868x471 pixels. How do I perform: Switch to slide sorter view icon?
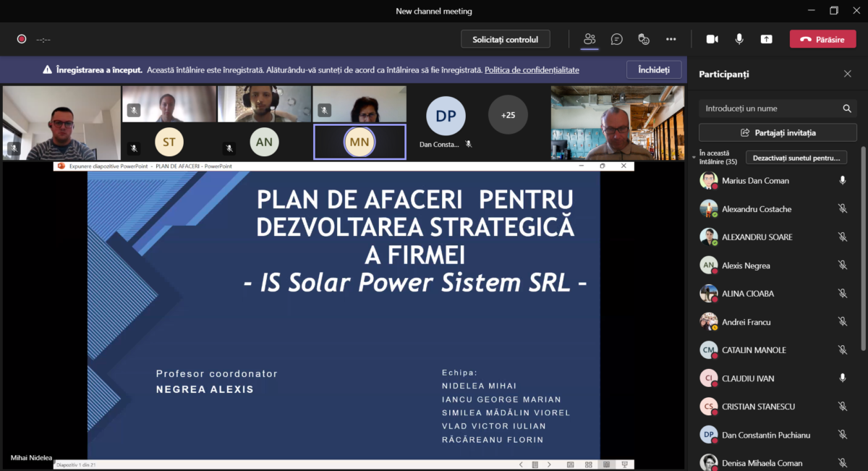click(x=588, y=464)
